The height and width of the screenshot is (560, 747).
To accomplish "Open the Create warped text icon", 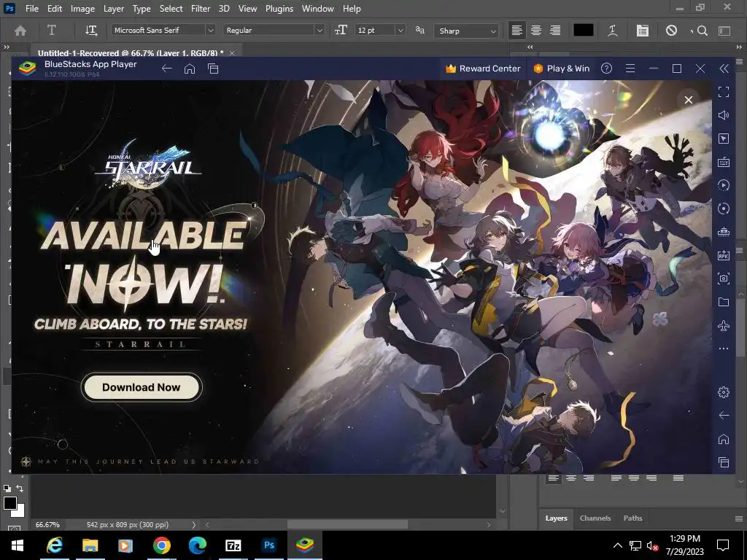I will pos(613,31).
